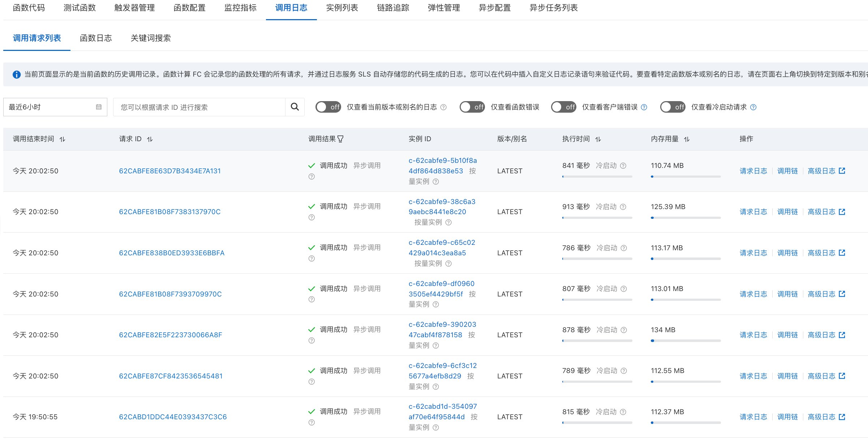Click the request ID search input field

pyautogui.click(x=199, y=107)
